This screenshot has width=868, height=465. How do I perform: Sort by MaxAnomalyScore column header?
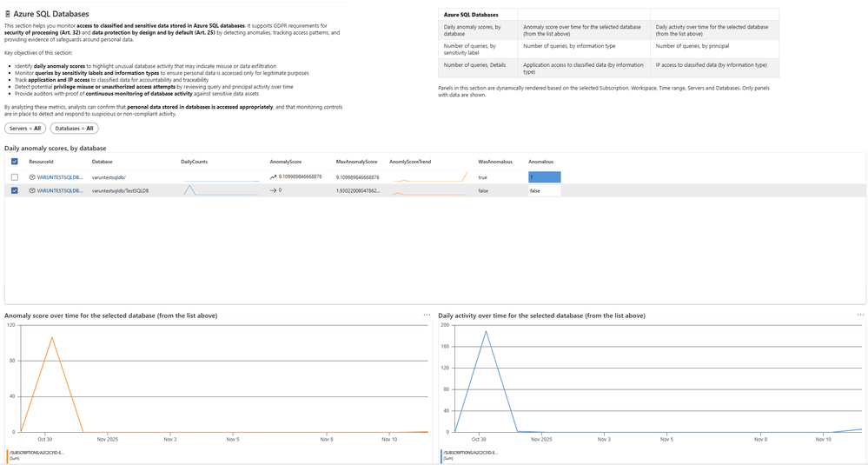pyautogui.click(x=356, y=162)
